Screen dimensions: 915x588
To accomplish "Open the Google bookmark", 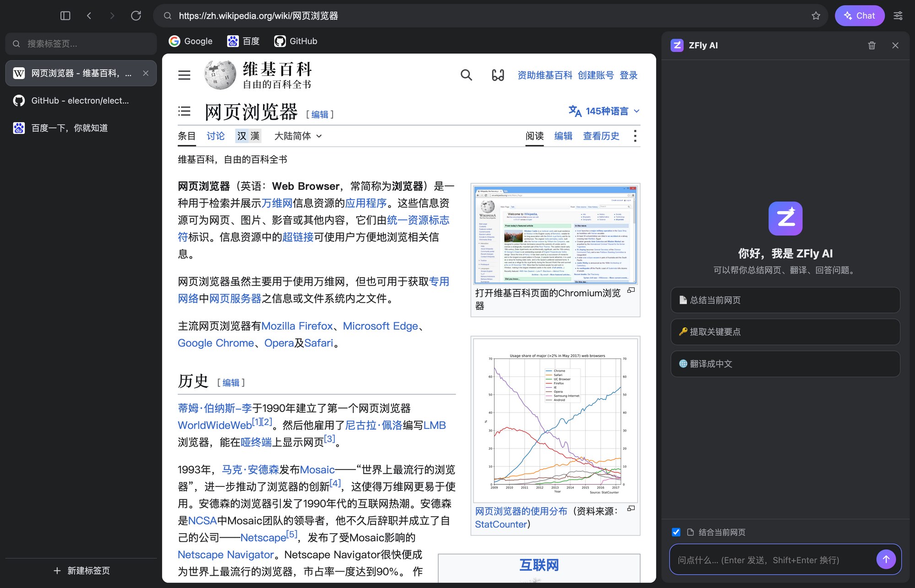I will [x=191, y=41].
